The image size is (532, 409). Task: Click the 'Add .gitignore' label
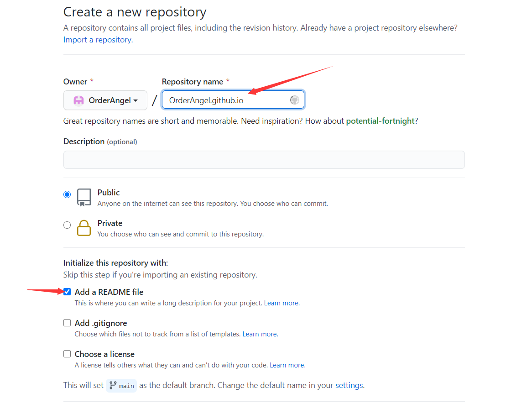point(101,323)
